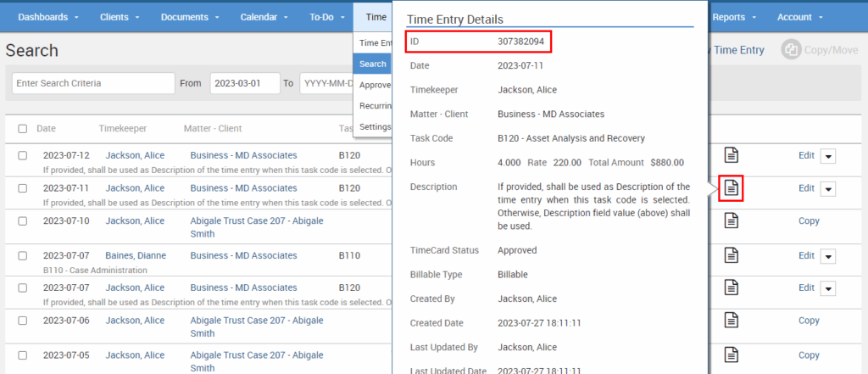Image resolution: width=868 pixels, height=374 pixels.
Task: Open details icon for 2023-07-07 Jackson entry
Action: pos(731,287)
